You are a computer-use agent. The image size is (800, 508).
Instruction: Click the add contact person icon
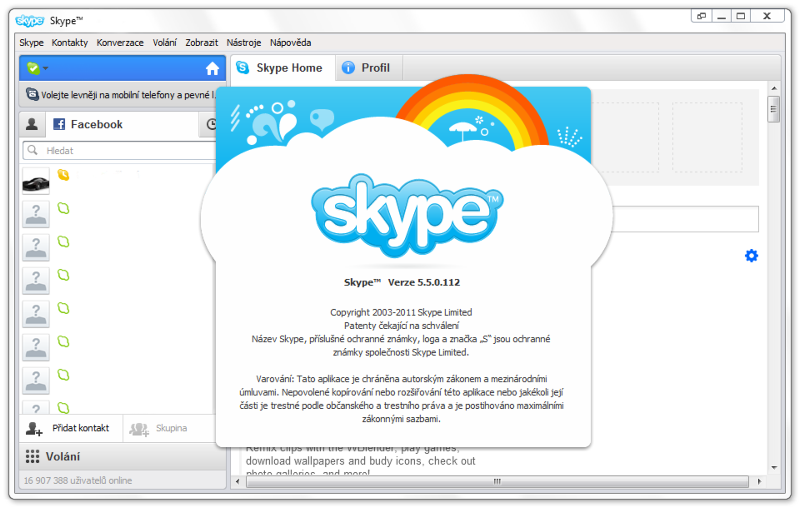coord(34,428)
